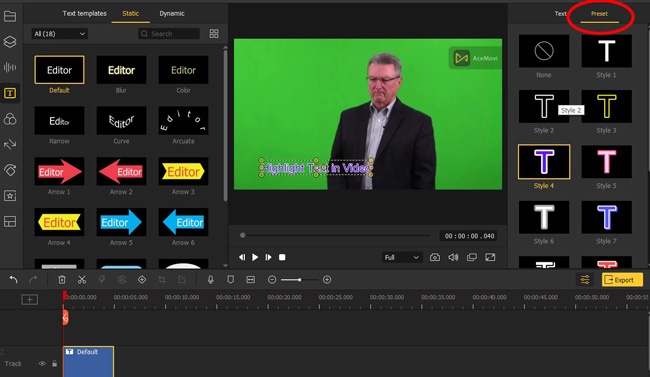Image resolution: width=650 pixels, height=377 pixels.
Task: Select the Default text template
Action: (59, 70)
